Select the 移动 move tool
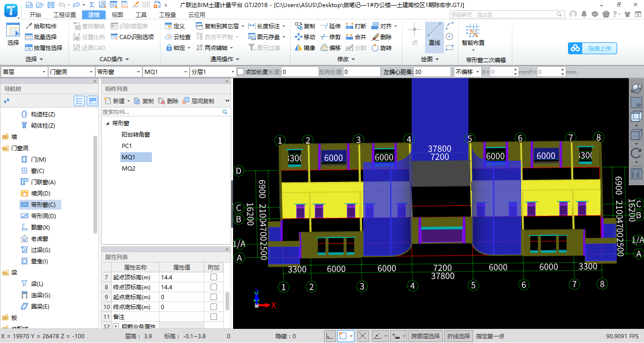 [305, 37]
